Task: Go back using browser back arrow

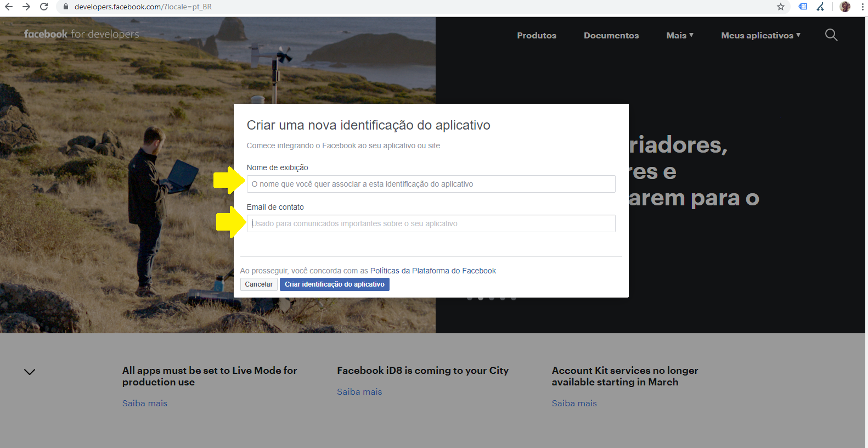Action: pos(9,7)
